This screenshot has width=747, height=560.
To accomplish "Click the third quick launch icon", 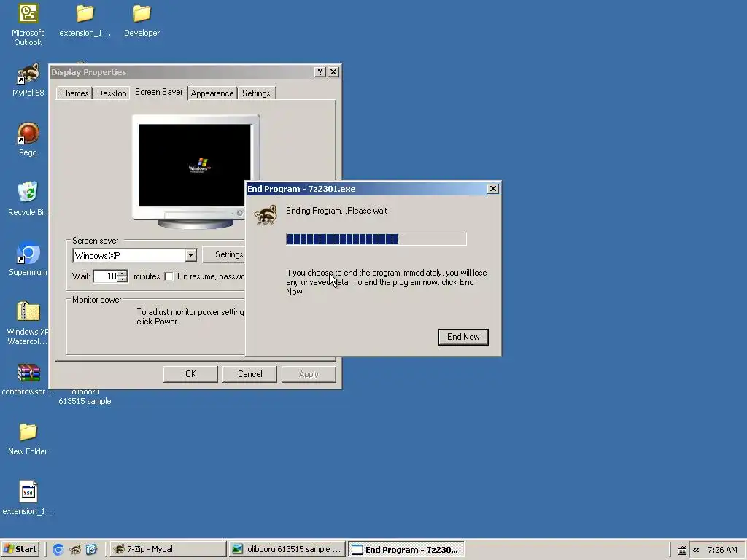I will 91,550.
